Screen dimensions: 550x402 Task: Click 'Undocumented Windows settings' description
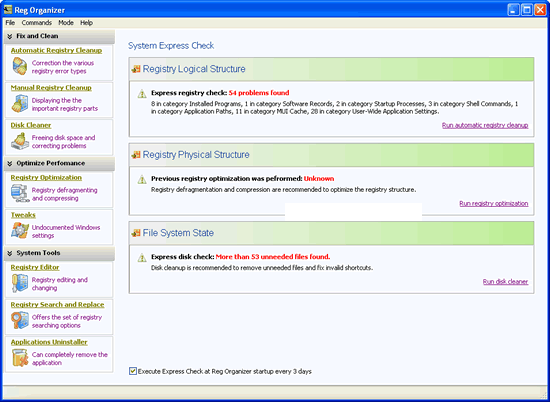(x=66, y=232)
